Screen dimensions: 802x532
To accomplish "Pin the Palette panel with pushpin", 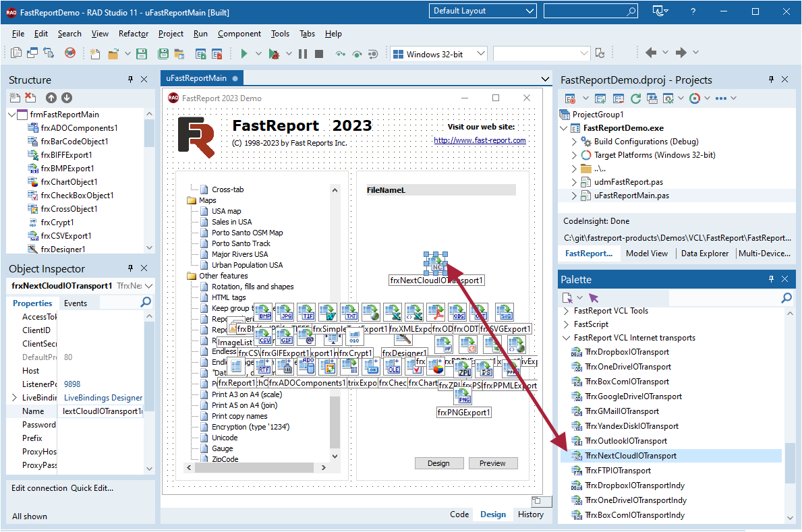I will point(771,279).
